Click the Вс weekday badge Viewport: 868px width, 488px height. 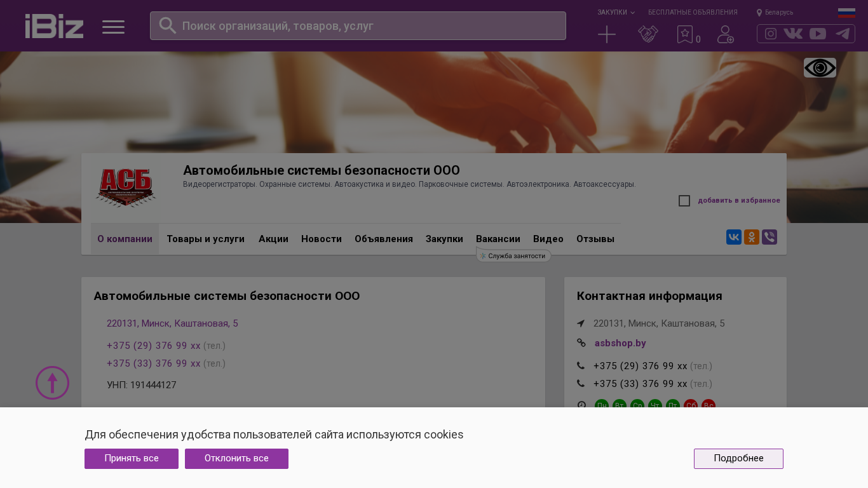(x=709, y=405)
